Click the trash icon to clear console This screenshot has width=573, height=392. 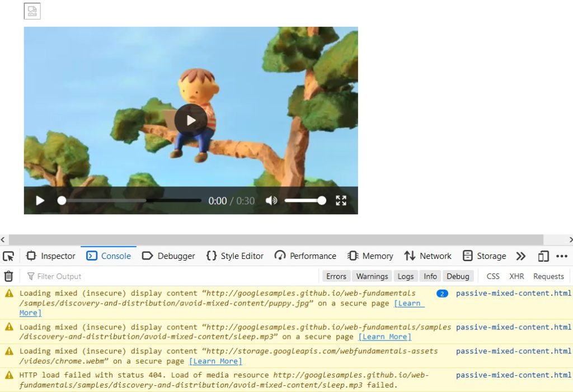8,276
